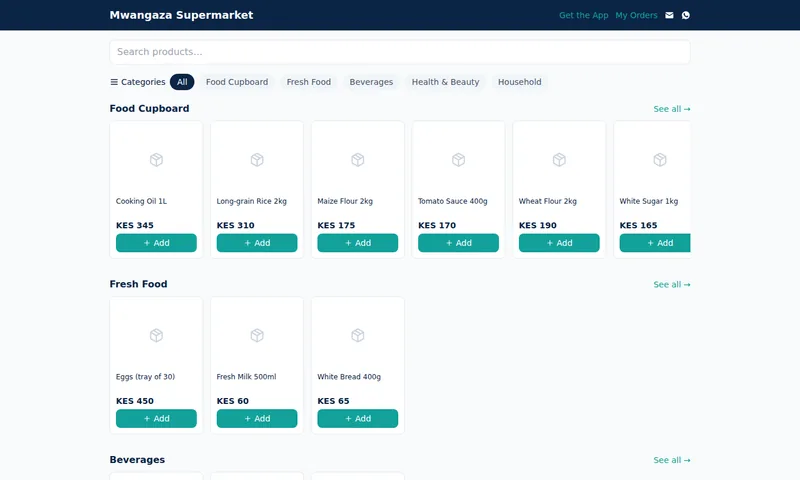Filter by Food Cupboard category chip

coord(237,82)
